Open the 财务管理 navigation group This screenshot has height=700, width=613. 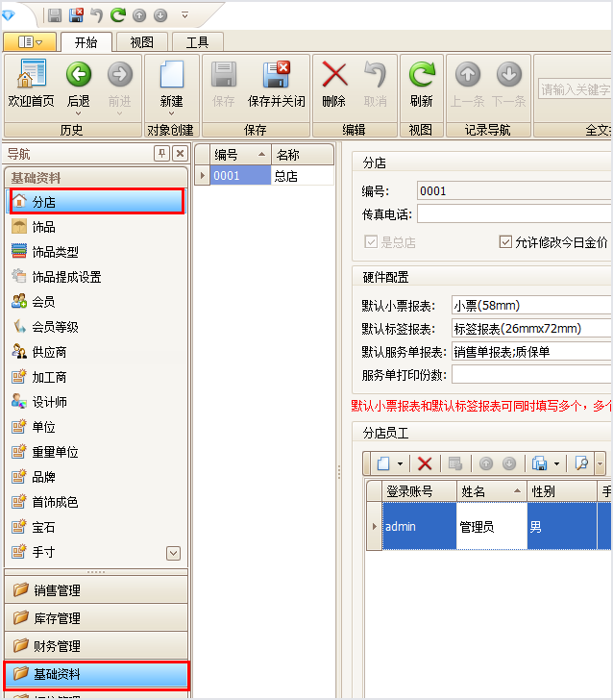(96, 646)
